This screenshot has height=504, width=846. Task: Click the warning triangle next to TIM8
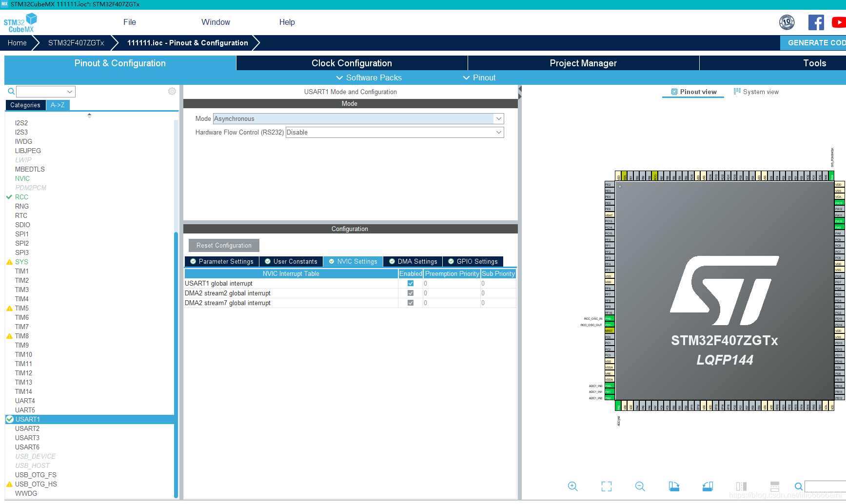click(x=9, y=336)
